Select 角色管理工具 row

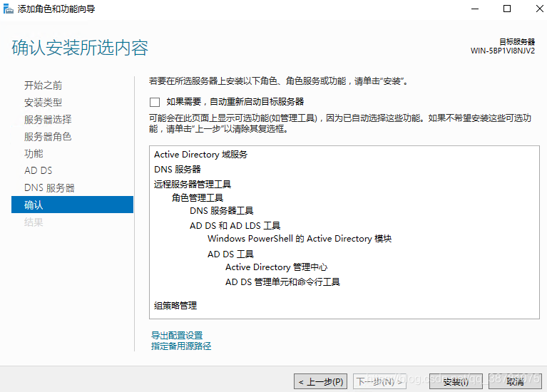(197, 197)
